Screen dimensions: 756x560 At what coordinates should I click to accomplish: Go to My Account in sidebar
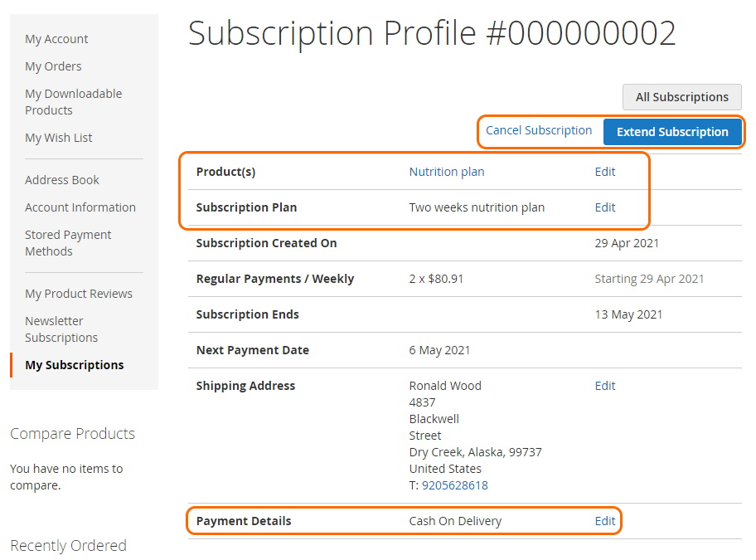56,39
